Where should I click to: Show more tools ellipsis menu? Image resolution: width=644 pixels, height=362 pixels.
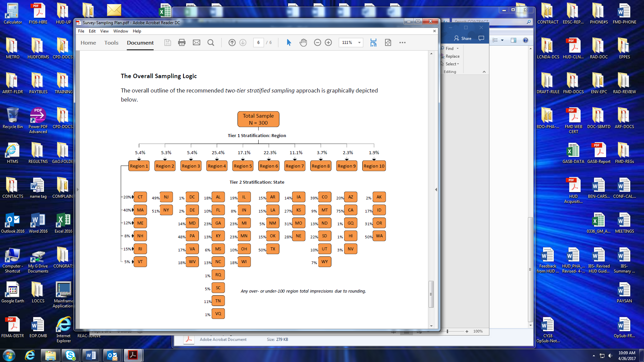pos(402,43)
